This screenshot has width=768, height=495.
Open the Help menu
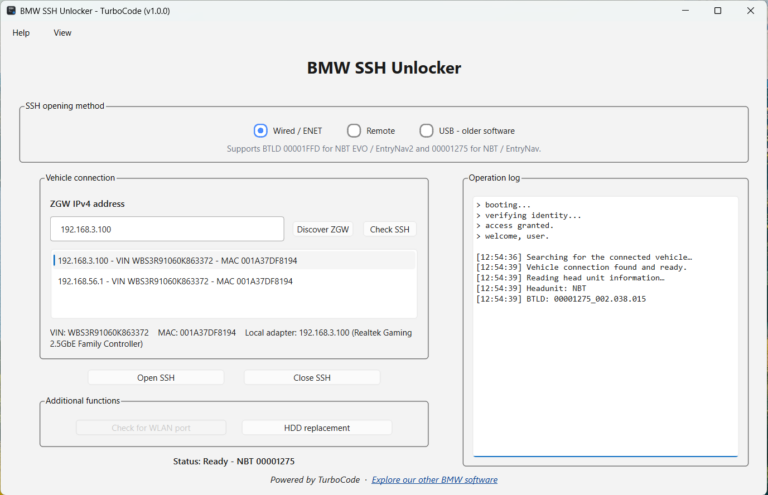point(21,33)
